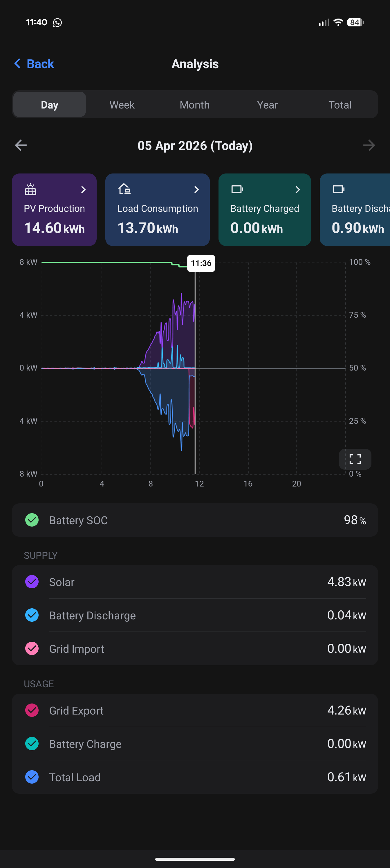
Task: Open Battery Charged details chevron
Action: pos(298,190)
